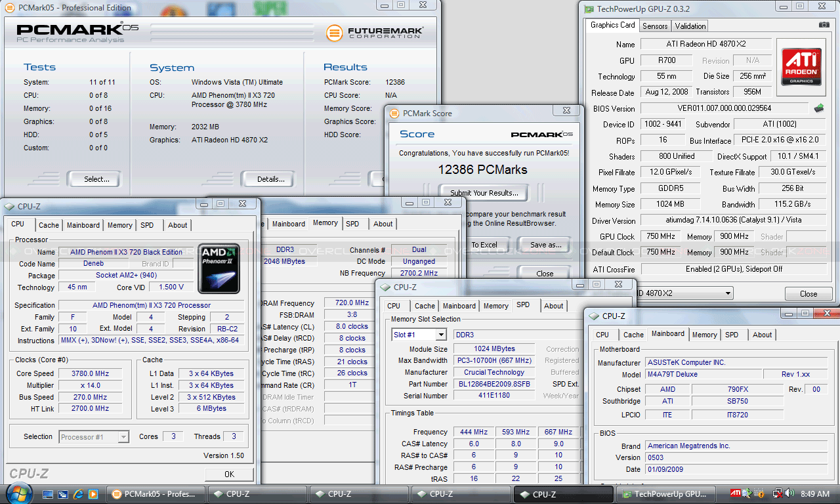Click the network tray icon
The height and width of the screenshot is (504, 840).
777,493
